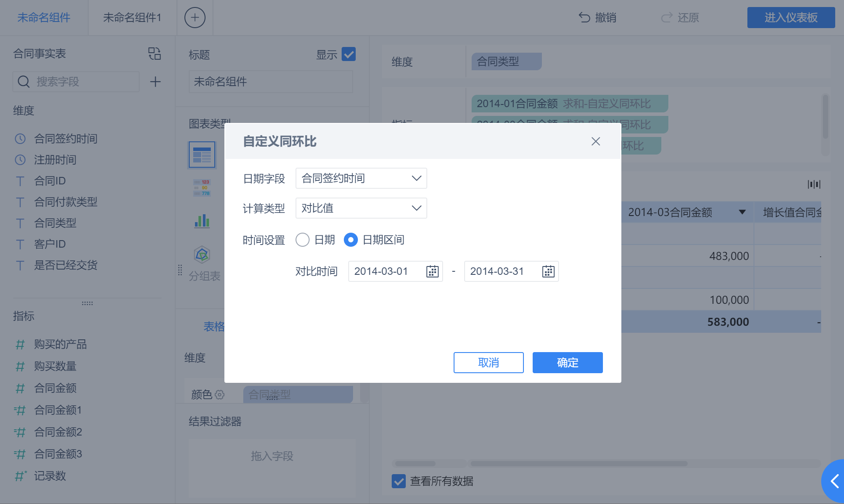This screenshot has width=844, height=504.
Task: Click the add field plus icon
Action: (x=155, y=82)
